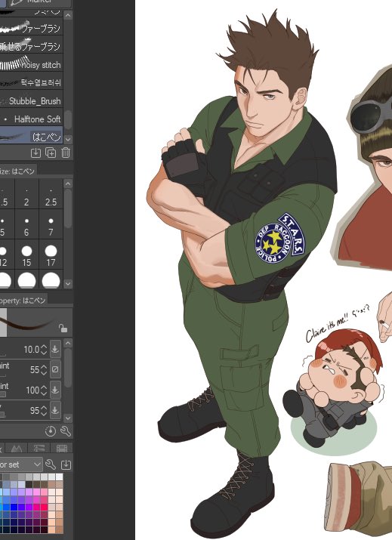The width and height of the screenshot is (392, 540).
Task: Select the 턱수염브러쉬 brush
Action: click(x=32, y=82)
